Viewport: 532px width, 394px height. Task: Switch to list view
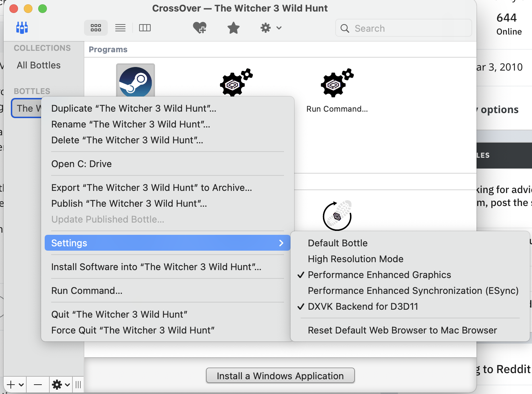[120, 28]
